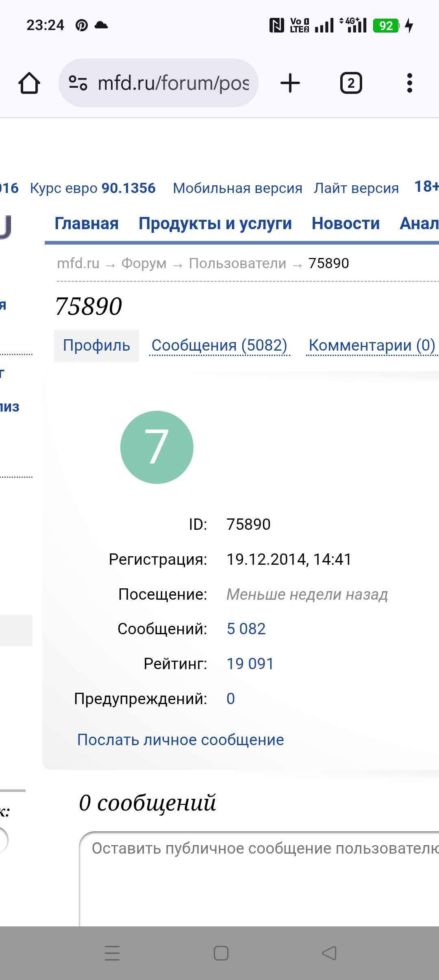This screenshot has width=439, height=980.
Task: Switch to Лайт версия
Action: pyautogui.click(x=356, y=188)
